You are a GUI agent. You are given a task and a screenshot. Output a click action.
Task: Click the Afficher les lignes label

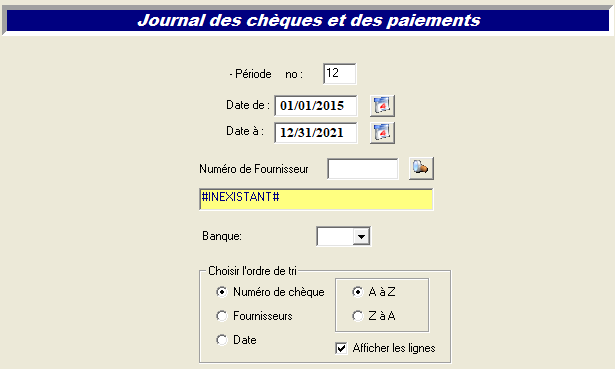click(394, 348)
